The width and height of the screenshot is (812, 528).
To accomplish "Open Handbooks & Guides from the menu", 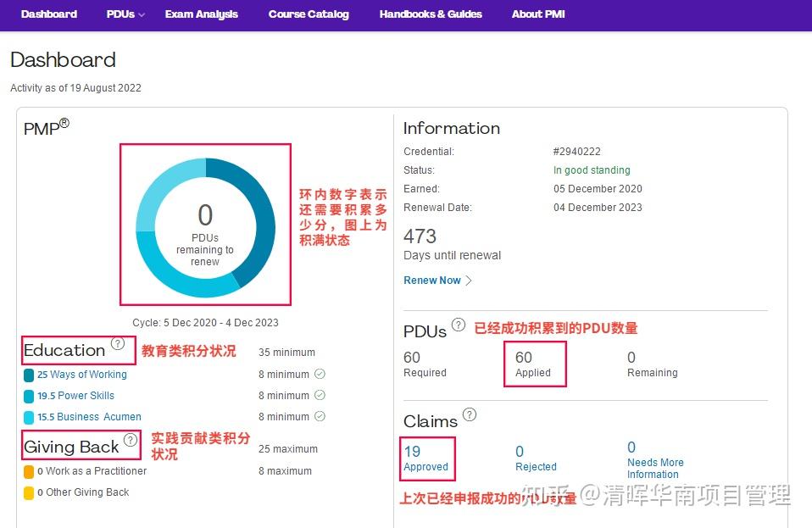I will [430, 14].
